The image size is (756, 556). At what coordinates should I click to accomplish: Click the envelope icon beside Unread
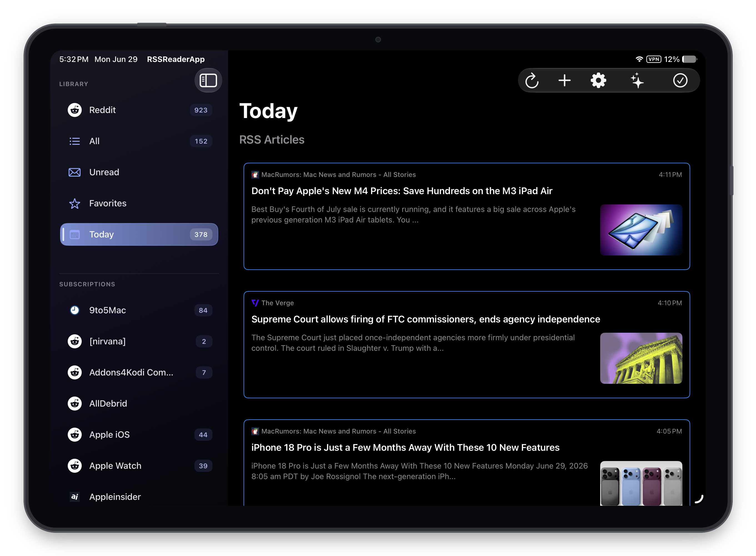pyautogui.click(x=75, y=172)
